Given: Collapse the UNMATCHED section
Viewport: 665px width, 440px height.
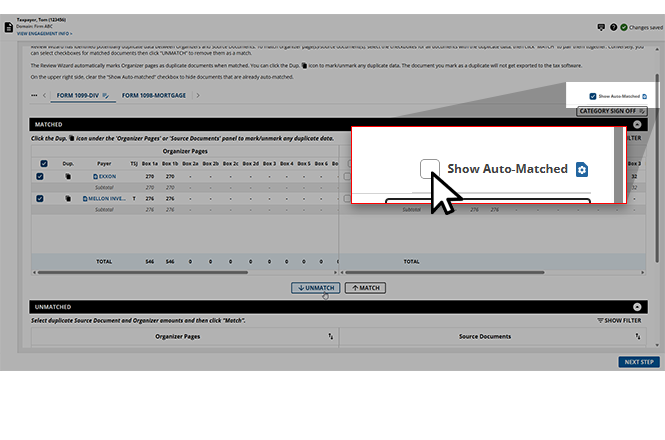Looking at the screenshot, I should pyautogui.click(x=637, y=307).
